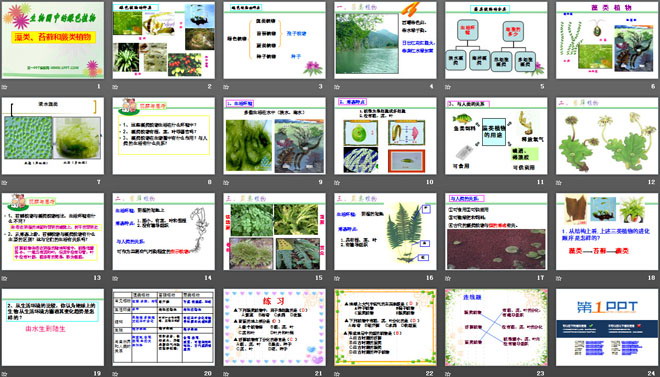This screenshot has height=377, width=660.
Task: Click the star icon beneath slide 15
Action: pos(226,278)
